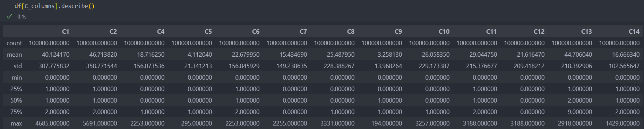Select the C2 column header

[113, 32]
